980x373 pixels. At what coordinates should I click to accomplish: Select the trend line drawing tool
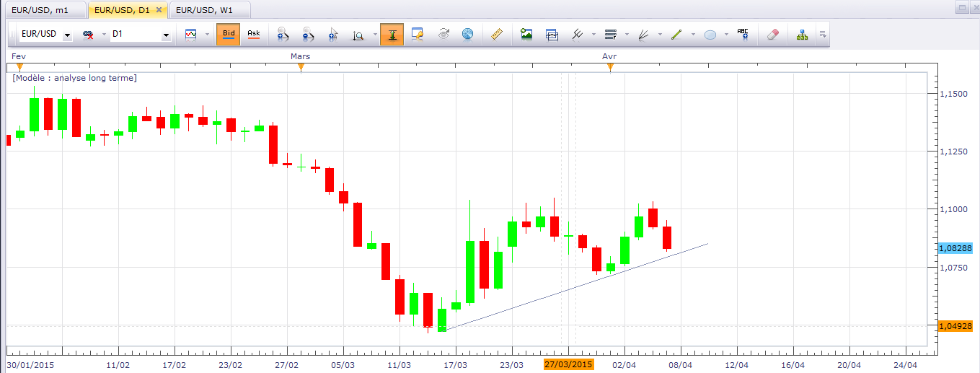pos(676,34)
